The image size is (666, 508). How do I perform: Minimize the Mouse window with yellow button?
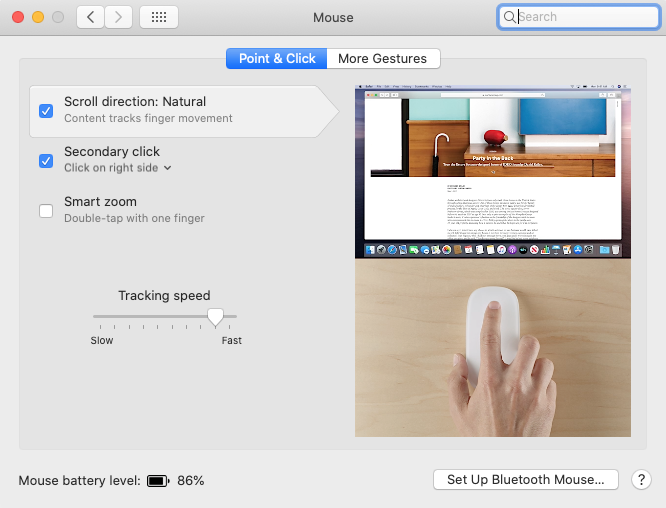pyautogui.click(x=38, y=17)
